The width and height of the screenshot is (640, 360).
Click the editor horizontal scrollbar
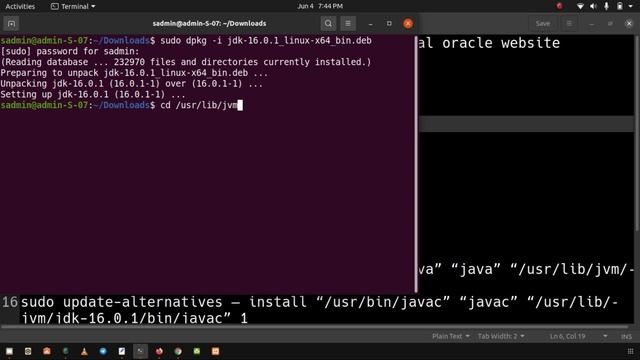coord(314,327)
